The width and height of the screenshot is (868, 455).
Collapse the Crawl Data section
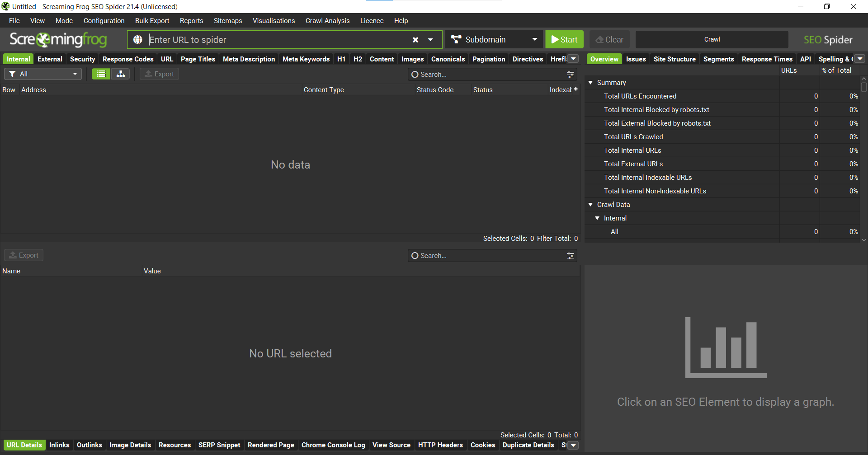tap(590, 205)
